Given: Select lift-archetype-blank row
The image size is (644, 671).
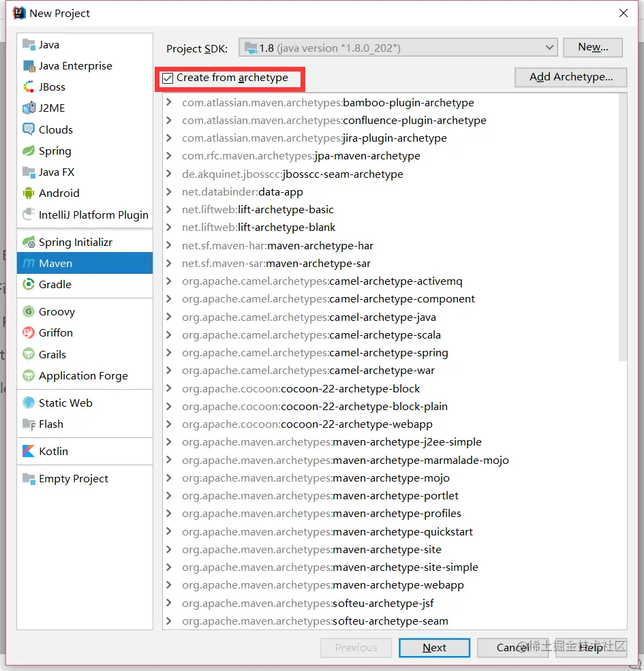Looking at the screenshot, I should pos(390,228).
